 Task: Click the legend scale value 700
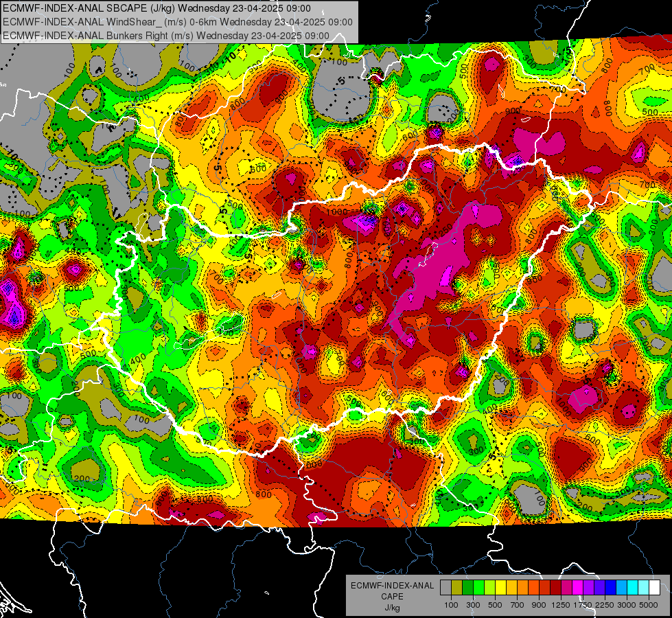click(518, 605)
